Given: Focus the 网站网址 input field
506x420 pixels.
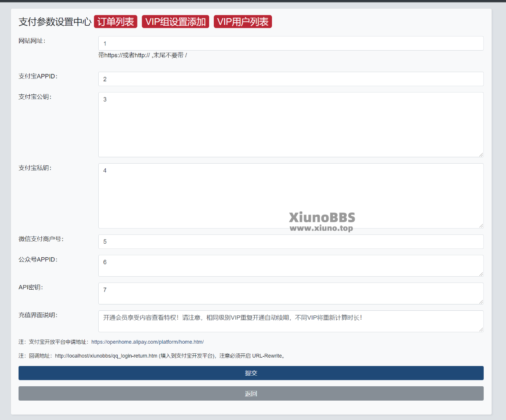Looking at the screenshot, I should [x=291, y=43].
